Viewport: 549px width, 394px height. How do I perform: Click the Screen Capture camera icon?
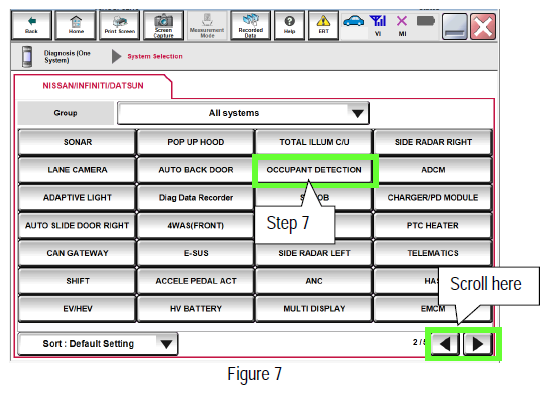pos(164,25)
